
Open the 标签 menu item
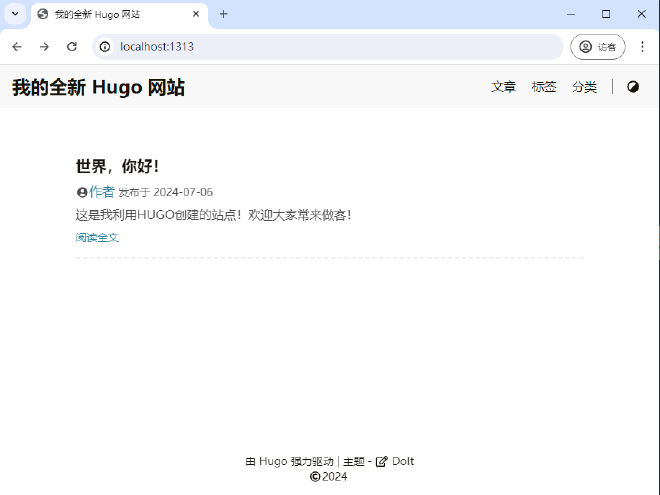pos(544,87)
